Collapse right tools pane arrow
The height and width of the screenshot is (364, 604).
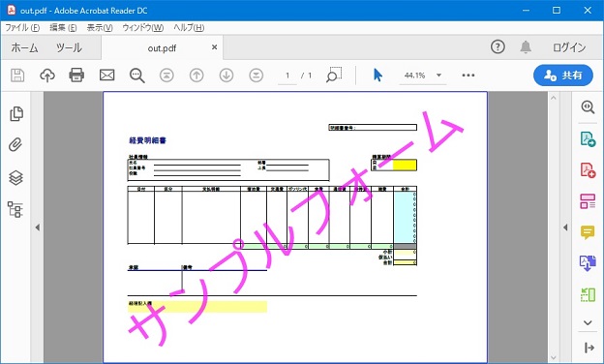click(x=565, y=227)
